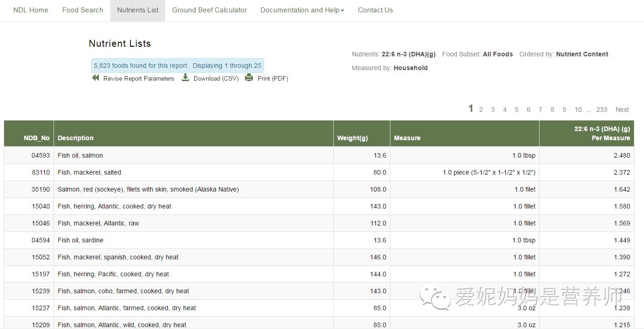Open NDL Home in the navigation bar
The width and height of the screenshot is (644, 329).
pyautogui.click(x=31, y=10)
